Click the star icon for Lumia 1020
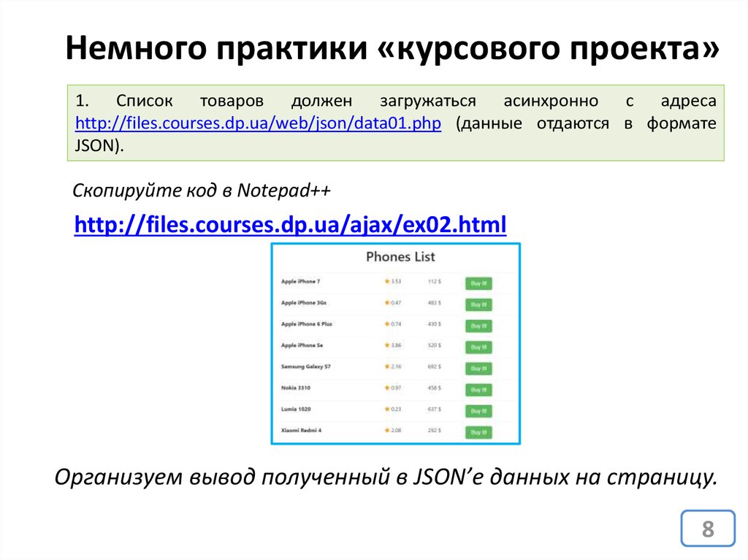Screen dimensions: 748x560 tap(387, 409)
